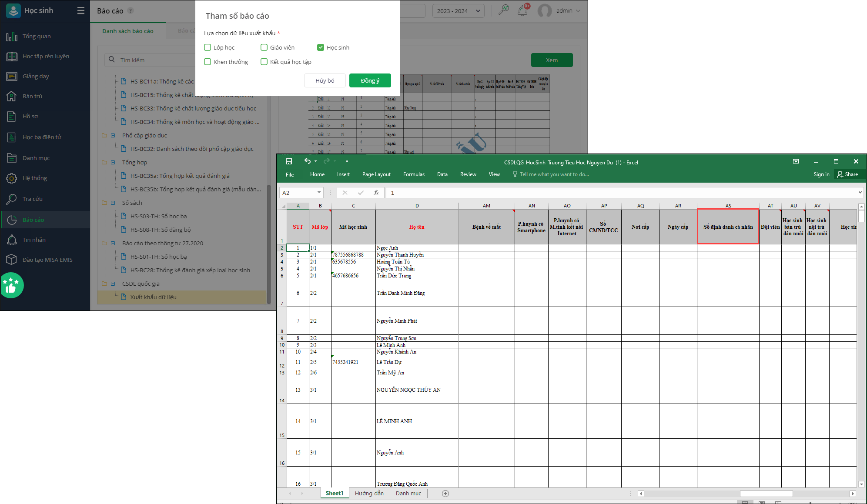867x504 pixels.
Task: Collapse the Phổ cập giáo dục tree folder
Action: click(113, 135)
